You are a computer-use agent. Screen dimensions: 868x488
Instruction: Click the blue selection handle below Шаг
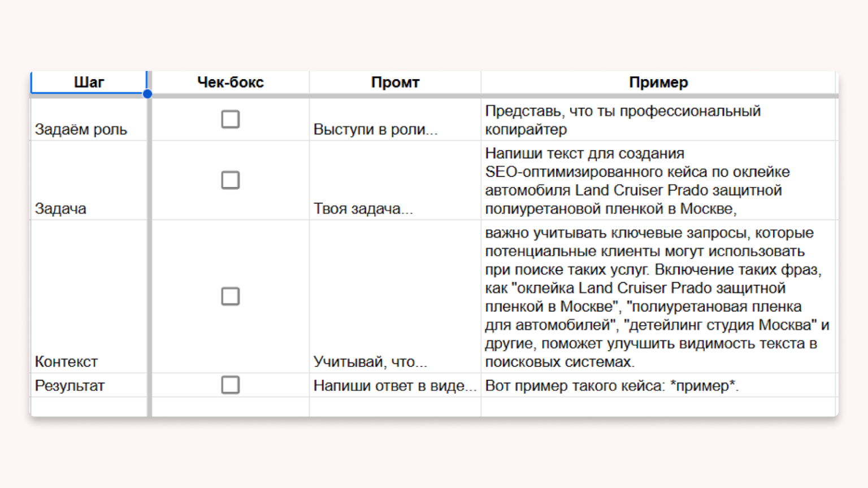pyautogui.click(x=147, y=94)
